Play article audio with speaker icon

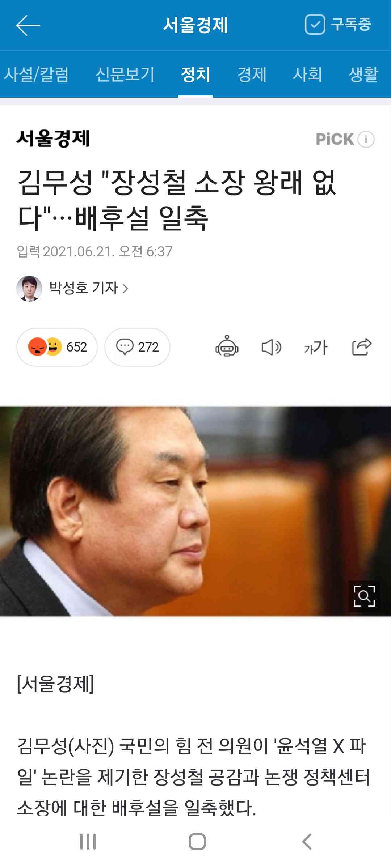[x=271, y=347]
